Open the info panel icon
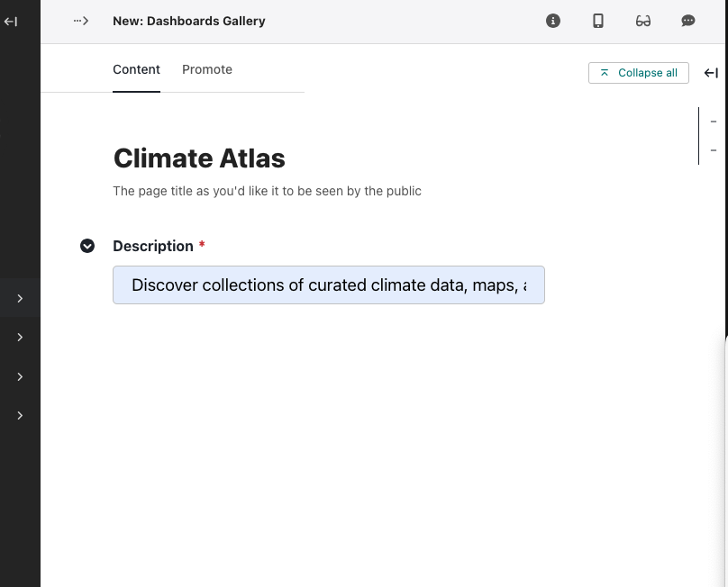 click(553, 21)
